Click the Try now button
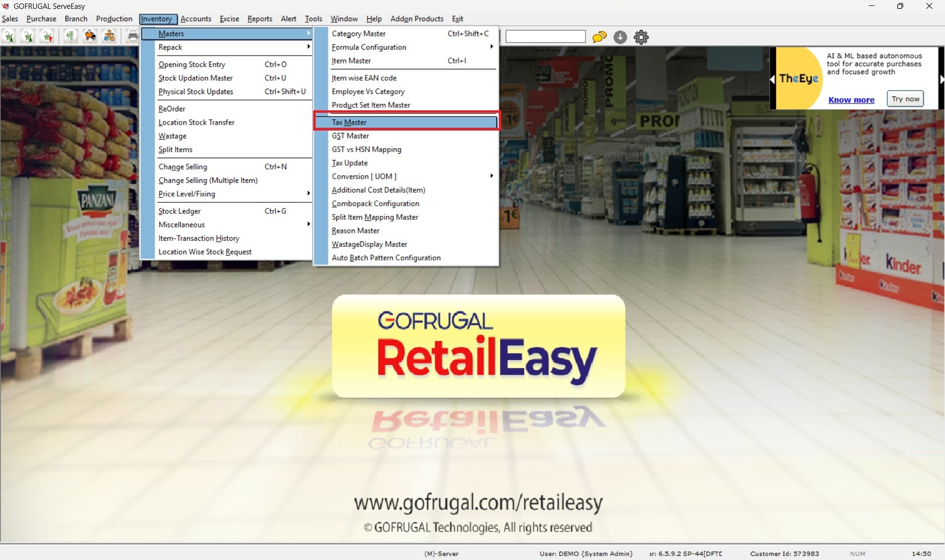The image size is (945, 560). point(905,99)
